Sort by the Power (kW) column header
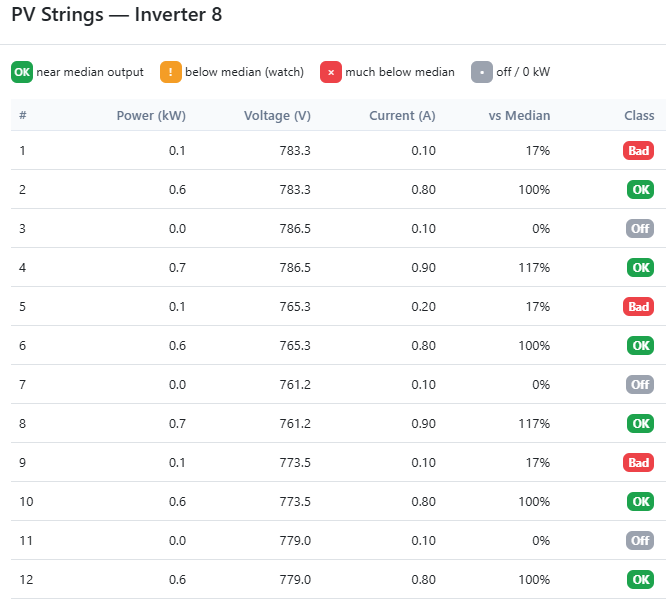This screenshot has width=666, height=599. point(151,115)
